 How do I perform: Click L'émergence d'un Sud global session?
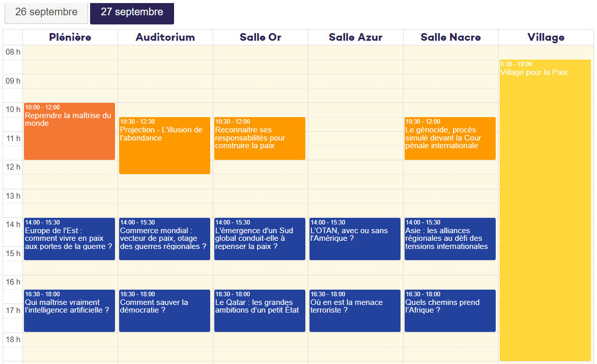click(260, 239)
